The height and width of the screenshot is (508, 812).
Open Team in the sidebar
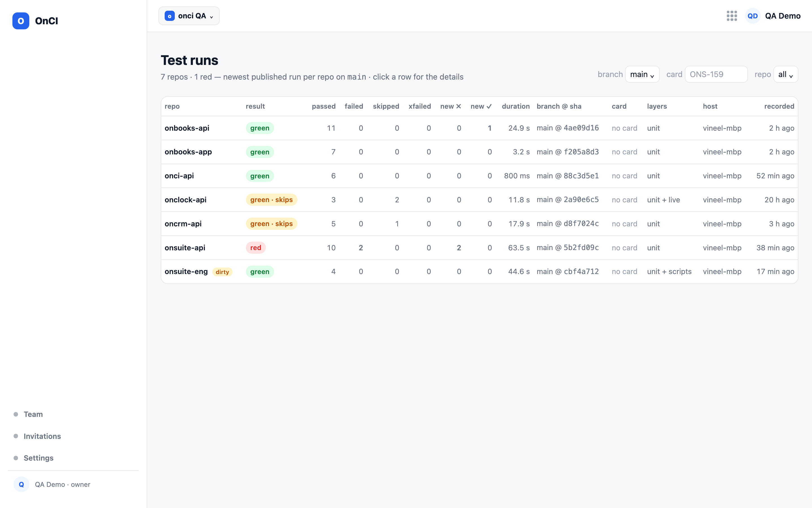tap(33, 414)
